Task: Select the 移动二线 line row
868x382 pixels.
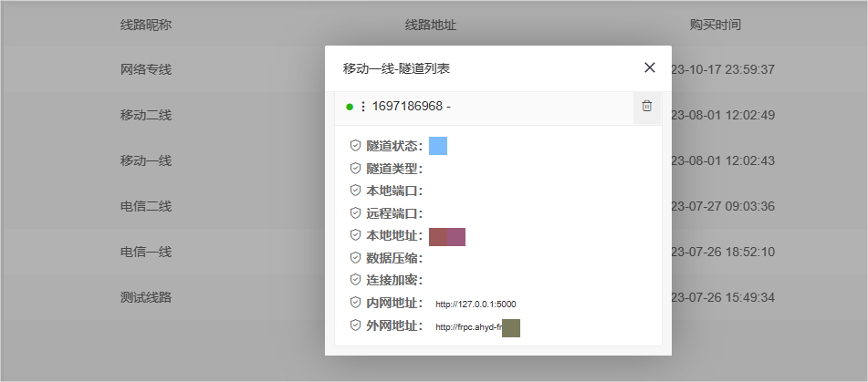Action: (x=146, y=115)
